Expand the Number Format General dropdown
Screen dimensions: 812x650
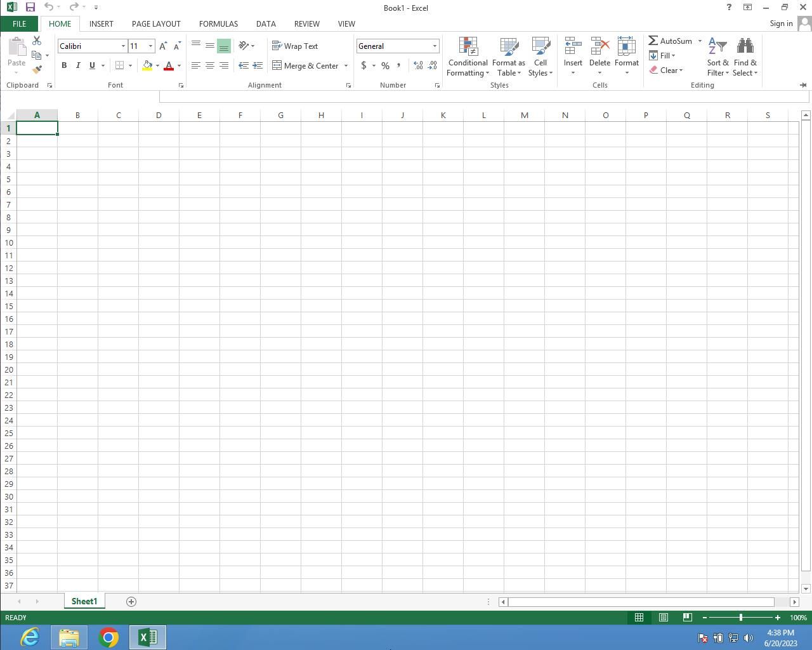click(435, 46)
